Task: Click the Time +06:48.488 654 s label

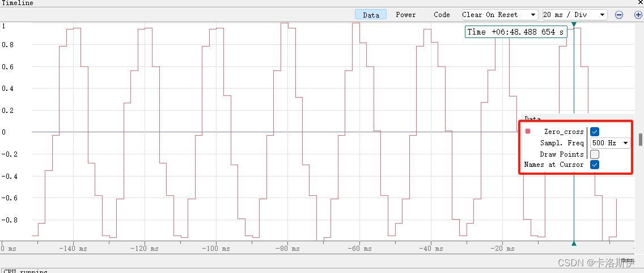Action: tap(516, 32)
